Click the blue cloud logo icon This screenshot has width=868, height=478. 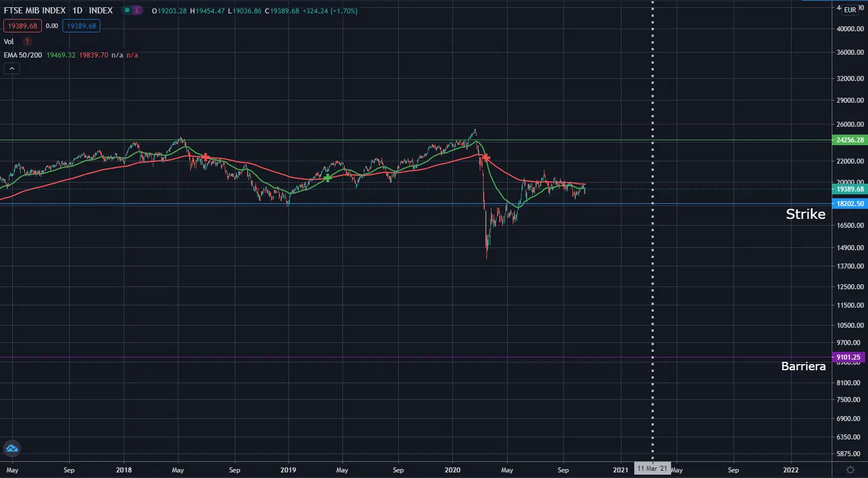pos(12,448)
